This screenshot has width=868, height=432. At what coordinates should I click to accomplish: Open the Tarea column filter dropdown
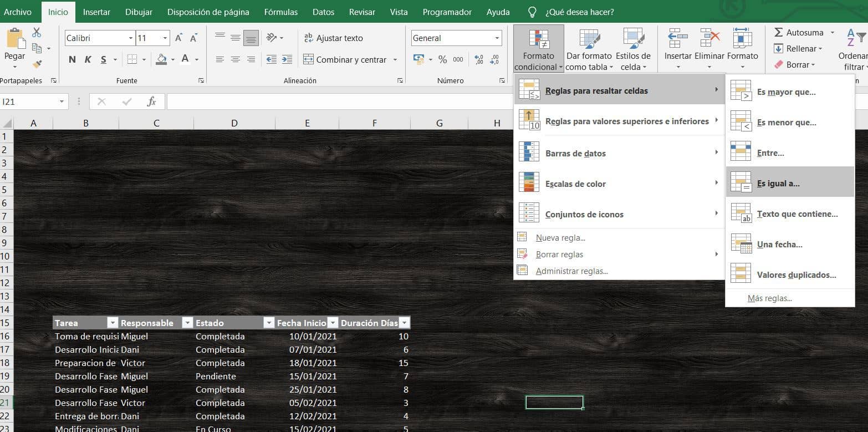point(113,323)
